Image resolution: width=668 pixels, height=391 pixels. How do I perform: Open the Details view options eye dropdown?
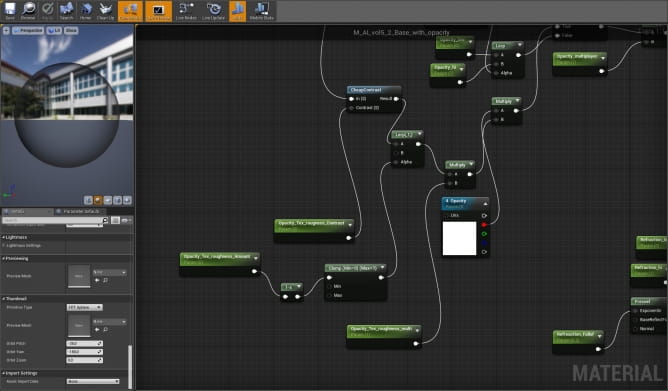[x=126, y=220]
